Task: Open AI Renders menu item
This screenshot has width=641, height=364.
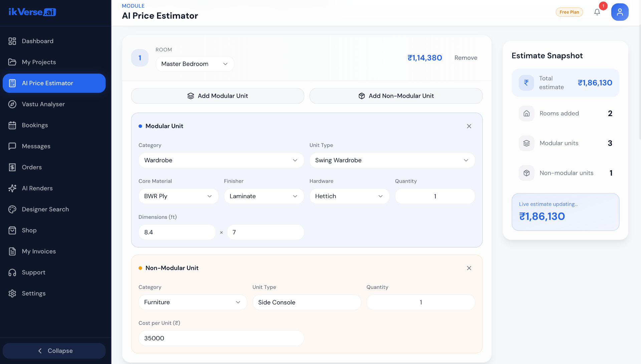Action: click(54, 188)
